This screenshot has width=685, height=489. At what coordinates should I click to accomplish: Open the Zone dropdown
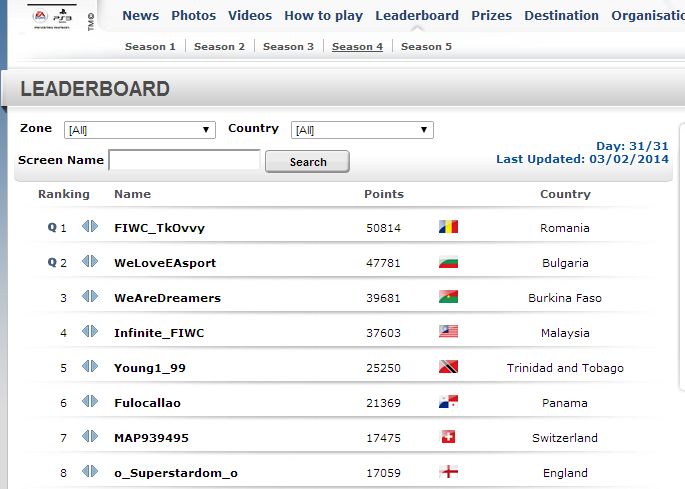pyautogui.click(x=139, y=130)
